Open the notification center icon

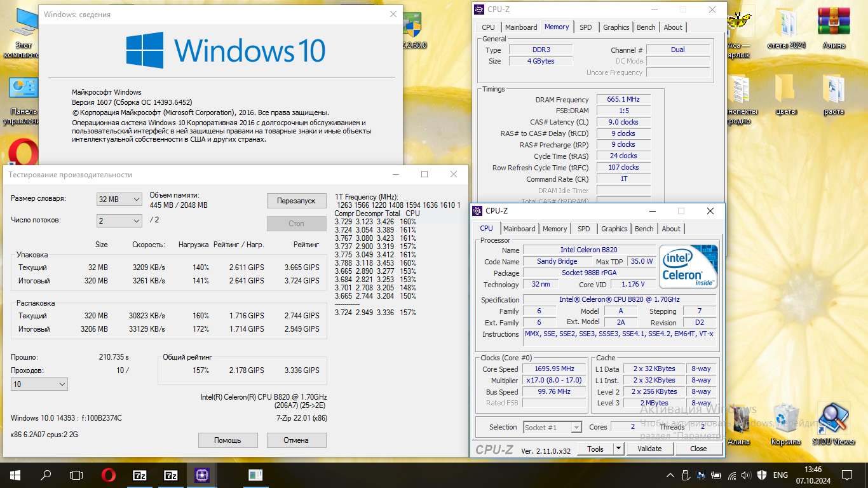(x=847, y=475)
